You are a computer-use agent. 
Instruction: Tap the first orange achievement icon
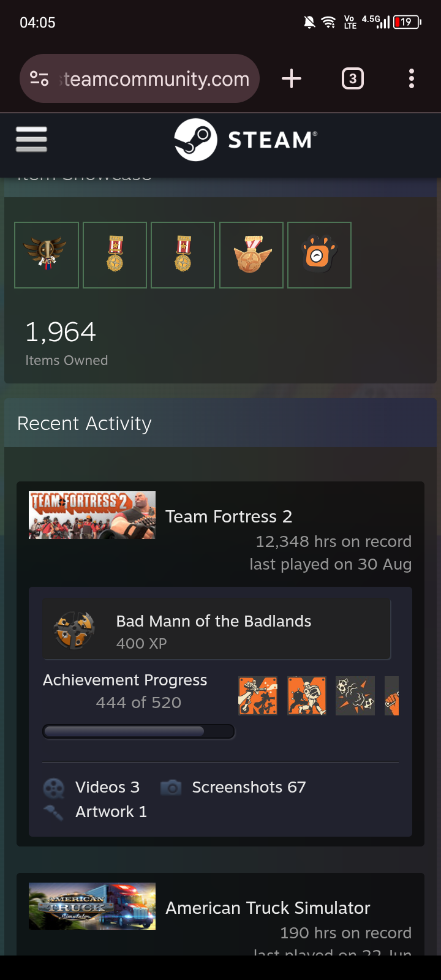point(258,696)
